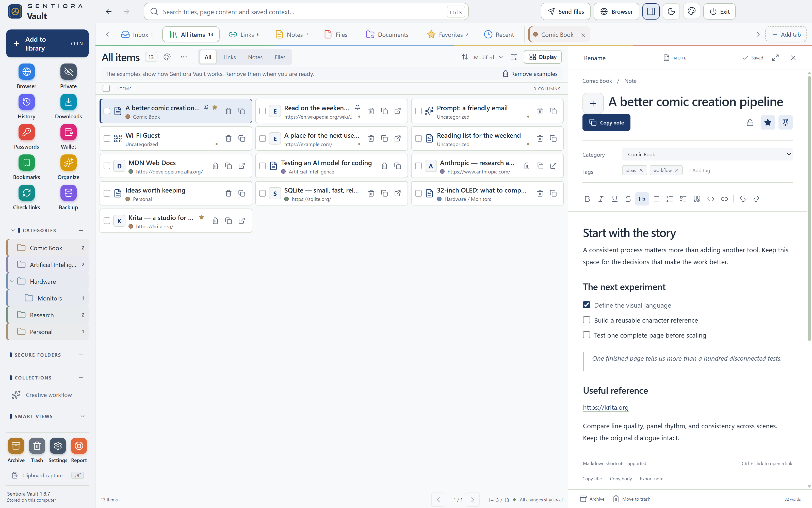
Task: Open the Passwords key icon
Action: [26, 132]
